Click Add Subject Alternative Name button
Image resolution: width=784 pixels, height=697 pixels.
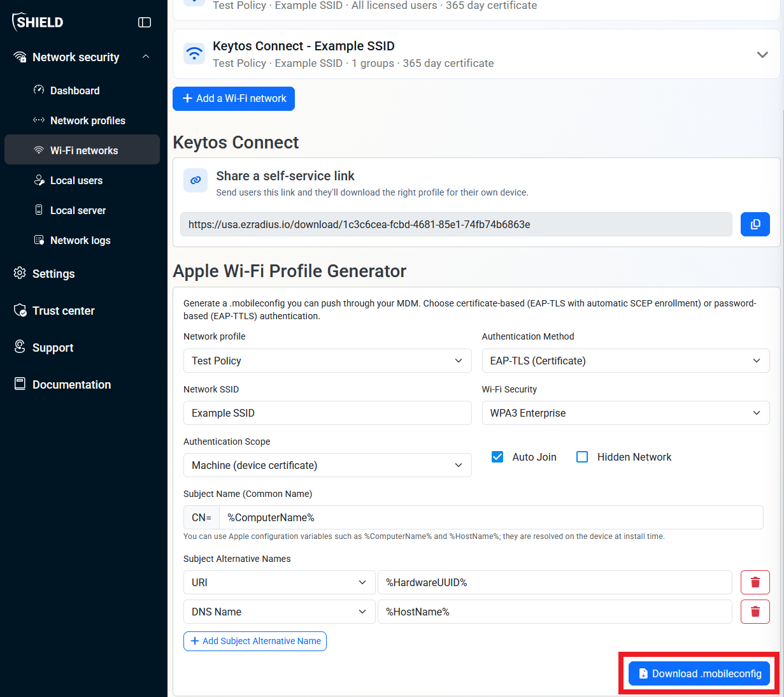pos(255,641)
